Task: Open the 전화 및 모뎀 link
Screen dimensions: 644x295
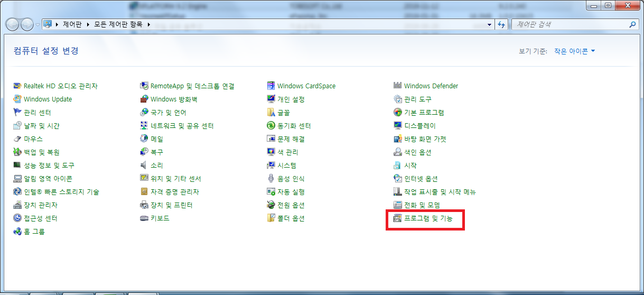Action: 422,205
